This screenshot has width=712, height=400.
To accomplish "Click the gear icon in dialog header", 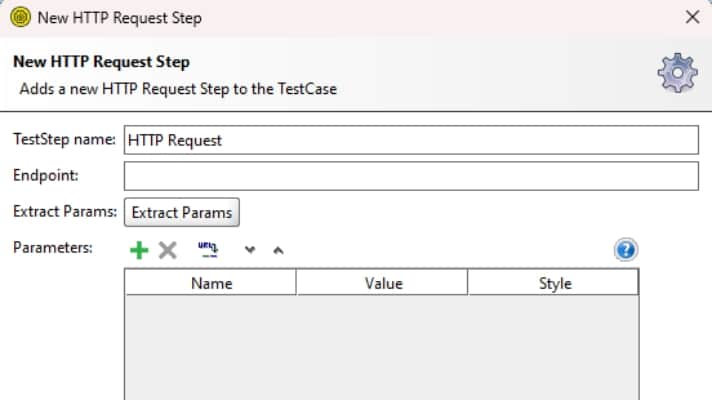I will click(x=677, y=73).
